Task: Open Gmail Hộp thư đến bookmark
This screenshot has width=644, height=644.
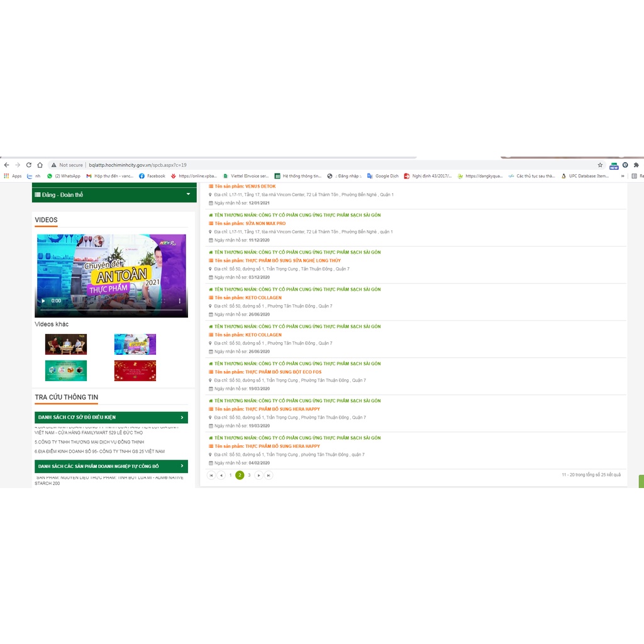Action: coord(109,176)
